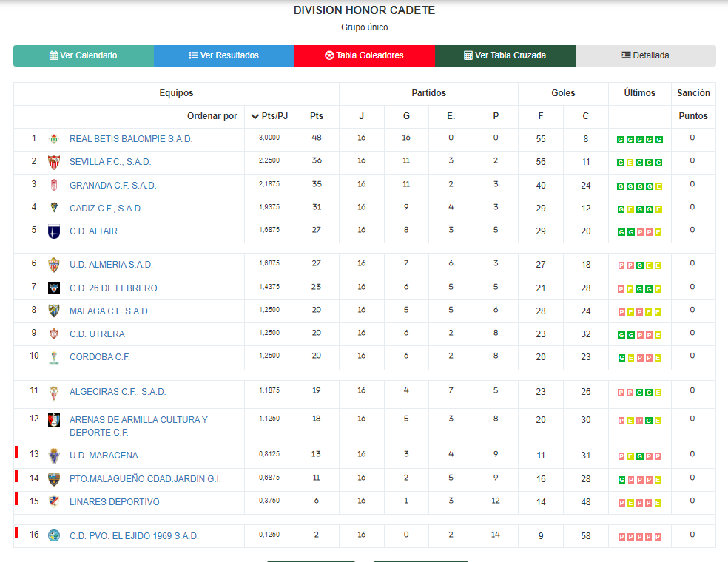Click El Ejido goals conceded value 58
The height and width of the screenshot is (562, 728).
click(586, 536)
